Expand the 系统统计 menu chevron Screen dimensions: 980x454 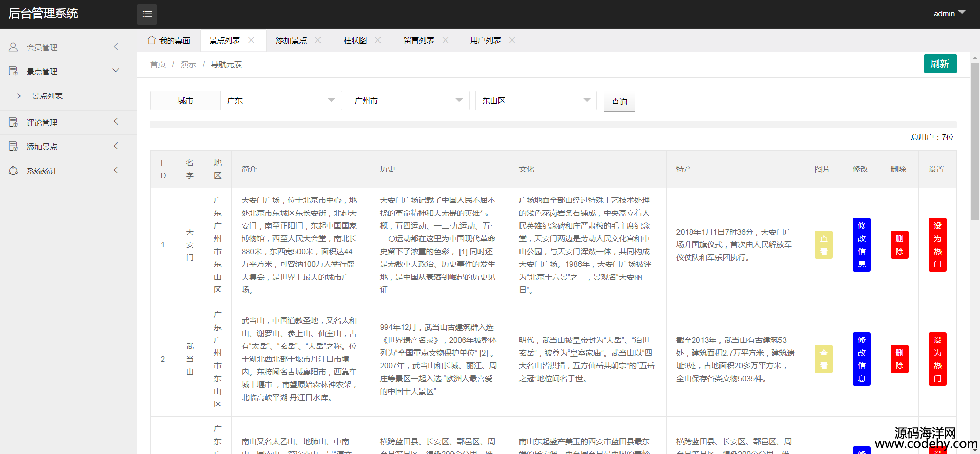tap(116, 170)
